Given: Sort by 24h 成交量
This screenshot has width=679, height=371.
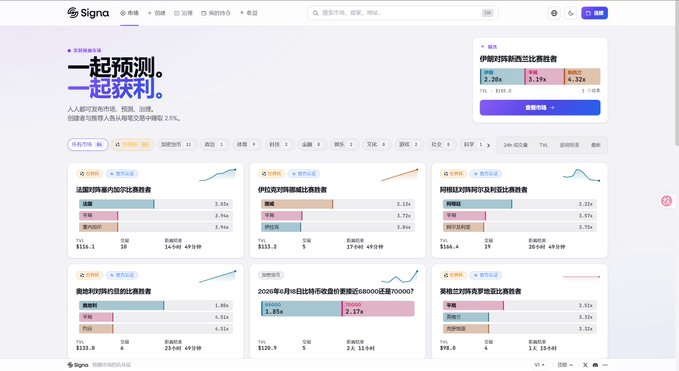Looking at the screenshot, I should click(x=515, y=145).
